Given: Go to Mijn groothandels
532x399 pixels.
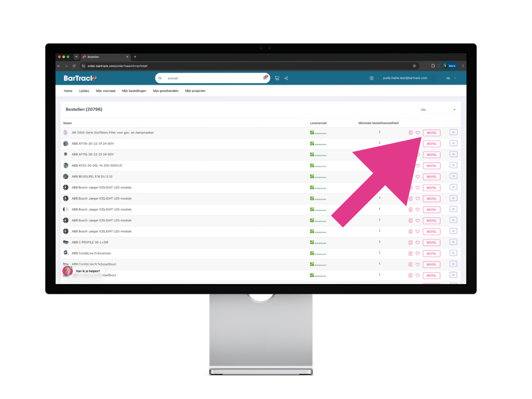Looking at the screenshot, I should pyautogui.click(x=166, y=91).
